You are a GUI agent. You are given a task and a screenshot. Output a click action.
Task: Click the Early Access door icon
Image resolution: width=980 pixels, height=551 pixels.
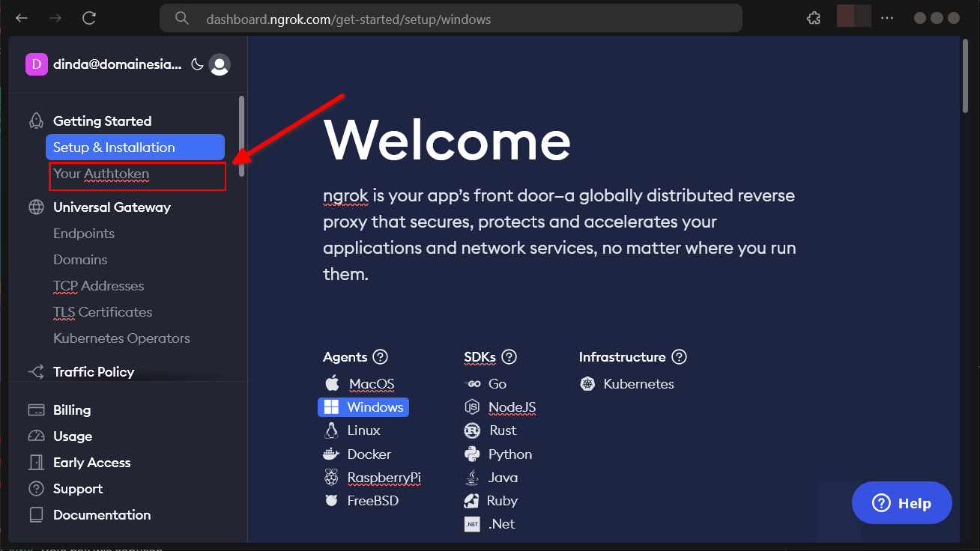[36, 463]
